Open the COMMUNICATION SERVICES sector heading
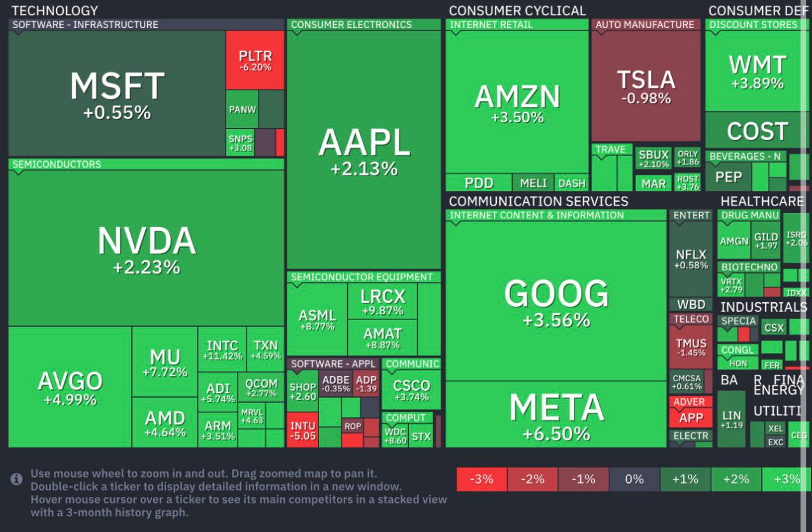This screenshot has width=812, height=532. pos(538,201)
